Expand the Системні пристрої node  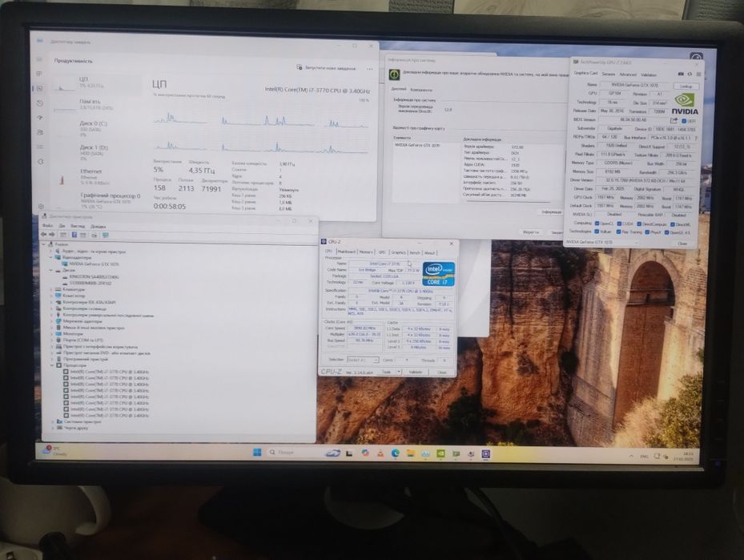pos(53,422)
